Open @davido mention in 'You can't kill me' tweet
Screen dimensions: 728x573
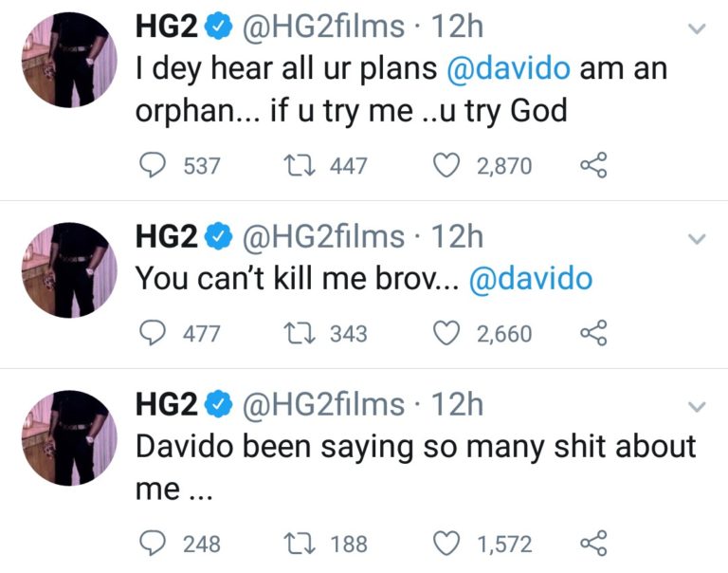coord(531,279)
